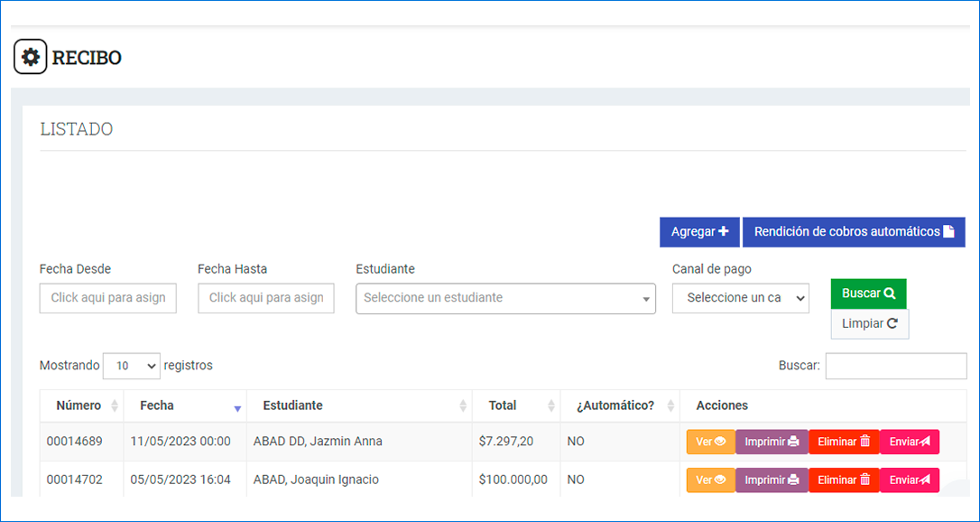Delete receipt 00014702 using Eliminar
The width and height of the screenshot is (980, 522).
(844, 480)
